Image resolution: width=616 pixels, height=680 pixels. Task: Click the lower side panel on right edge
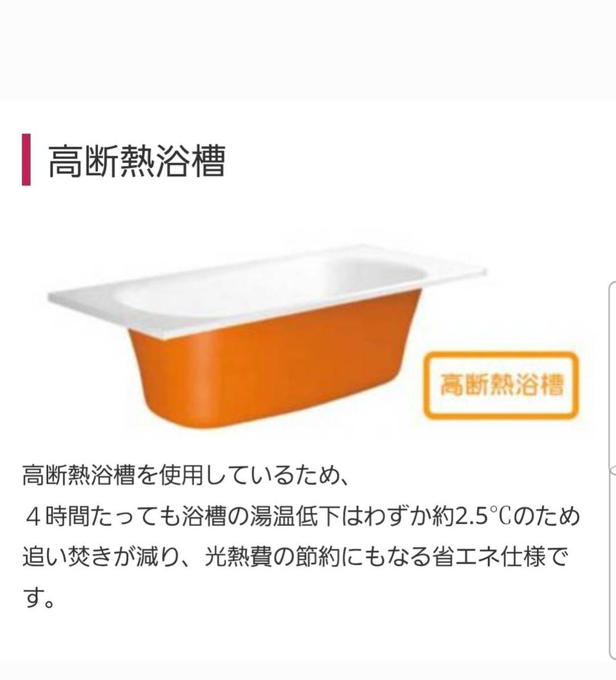pyautogui.click(x=612, y=566)
